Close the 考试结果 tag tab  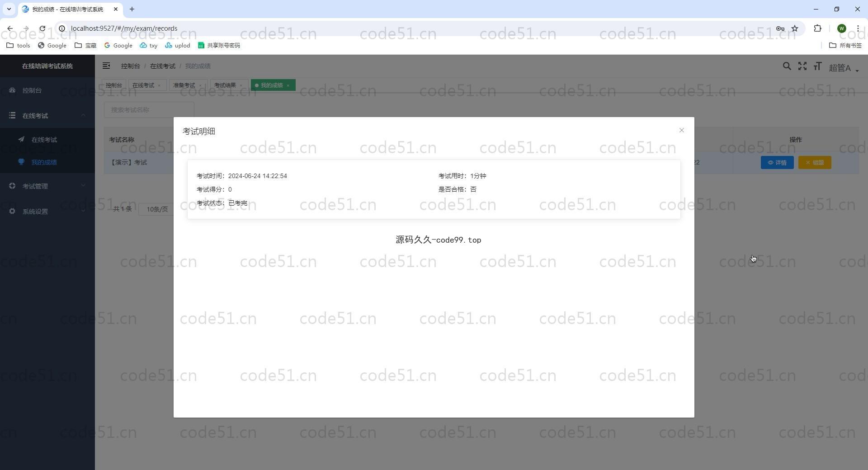(x=241, y=85)
